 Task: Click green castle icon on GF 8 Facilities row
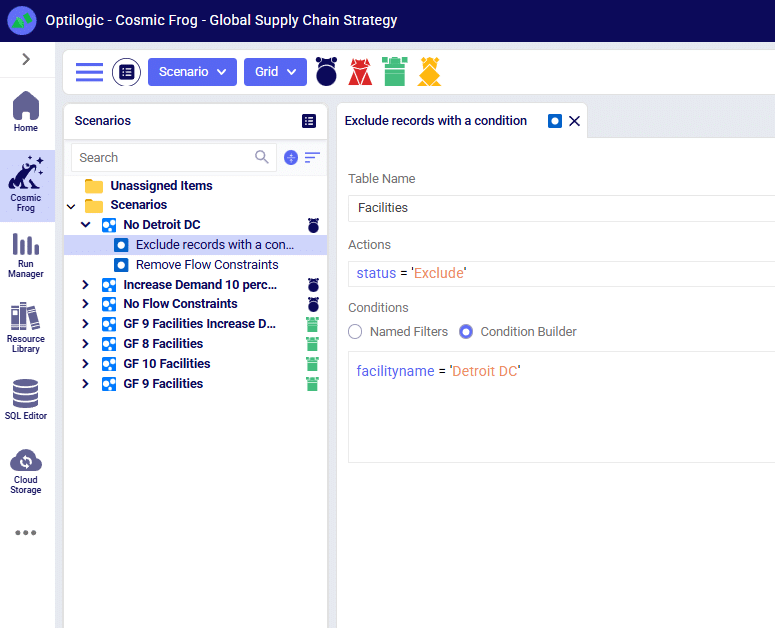tap(312, 344)
